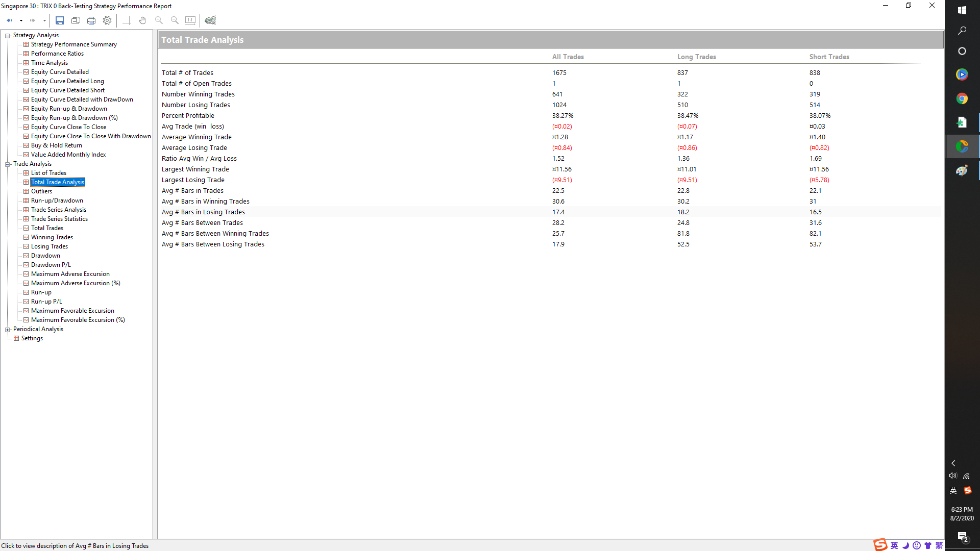Open the Equity Curve Detailed report
Viewport: 980px width, 551px height.
pyautogui.click(x=60, y=71)
